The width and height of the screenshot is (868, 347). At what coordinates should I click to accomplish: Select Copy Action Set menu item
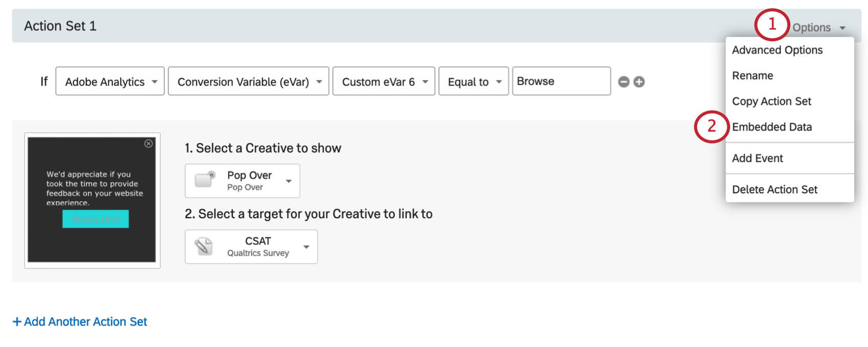(x=771, y=101)
